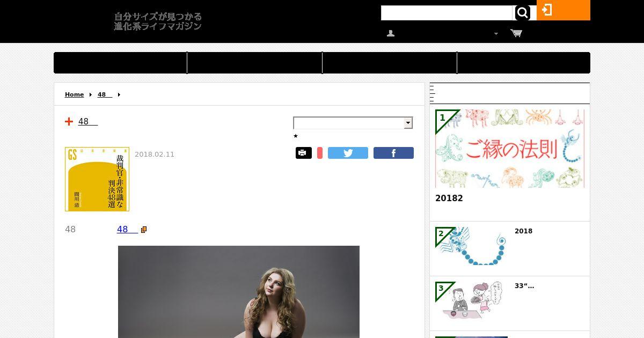This screenshot has width=644, height=338.
Task: Expand the header account dropdown arrow
Action: point(496,34)
